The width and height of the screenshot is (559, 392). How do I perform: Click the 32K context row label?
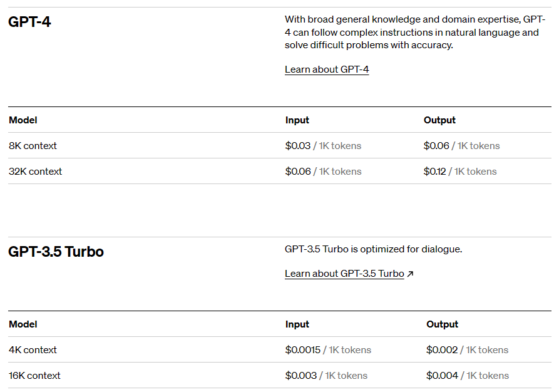(x=35, y=171)
